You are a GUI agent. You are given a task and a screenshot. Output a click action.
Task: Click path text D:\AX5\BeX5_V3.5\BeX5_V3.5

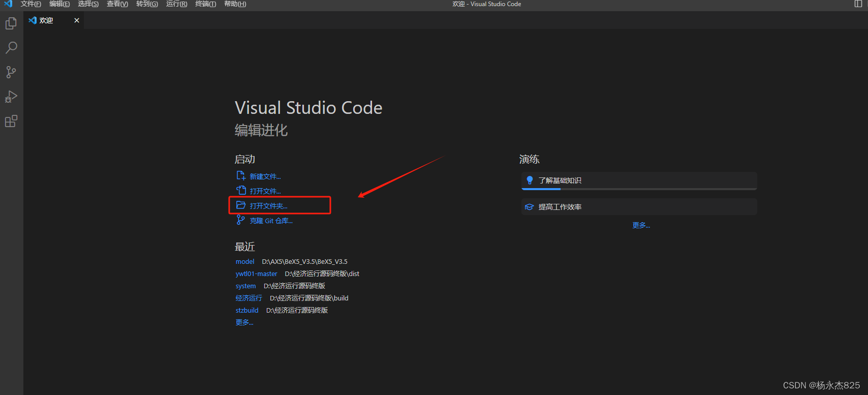(305, 261)
